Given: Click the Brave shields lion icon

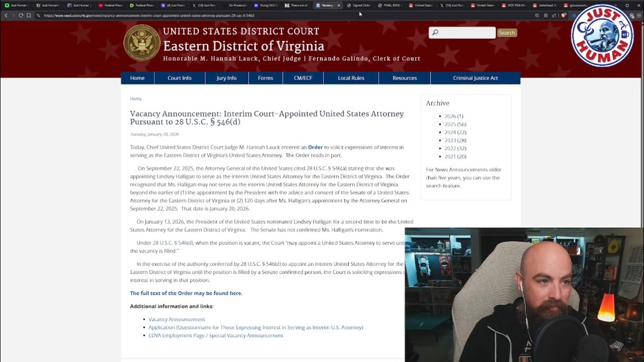Looking at the screenshot, I should click(563, 16).
